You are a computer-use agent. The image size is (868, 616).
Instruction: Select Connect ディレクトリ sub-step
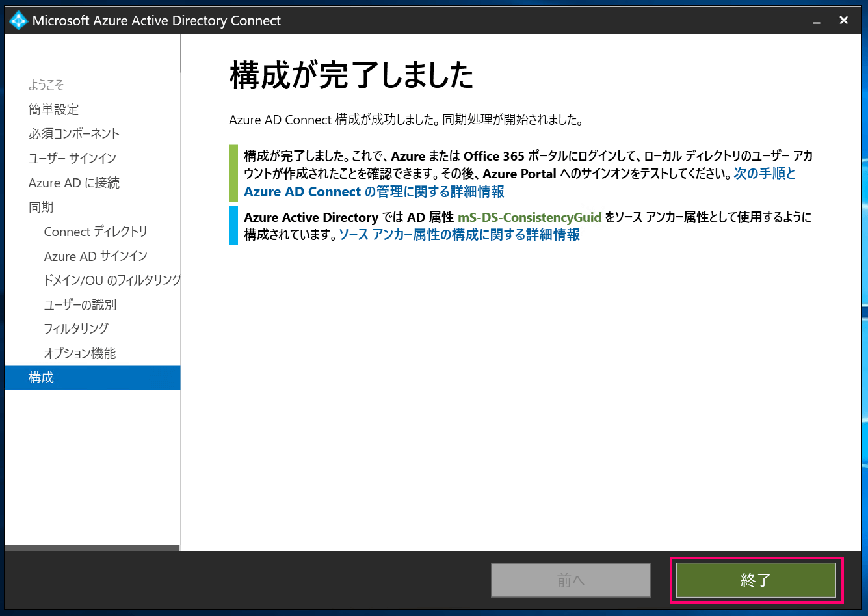tap(96, 232)
